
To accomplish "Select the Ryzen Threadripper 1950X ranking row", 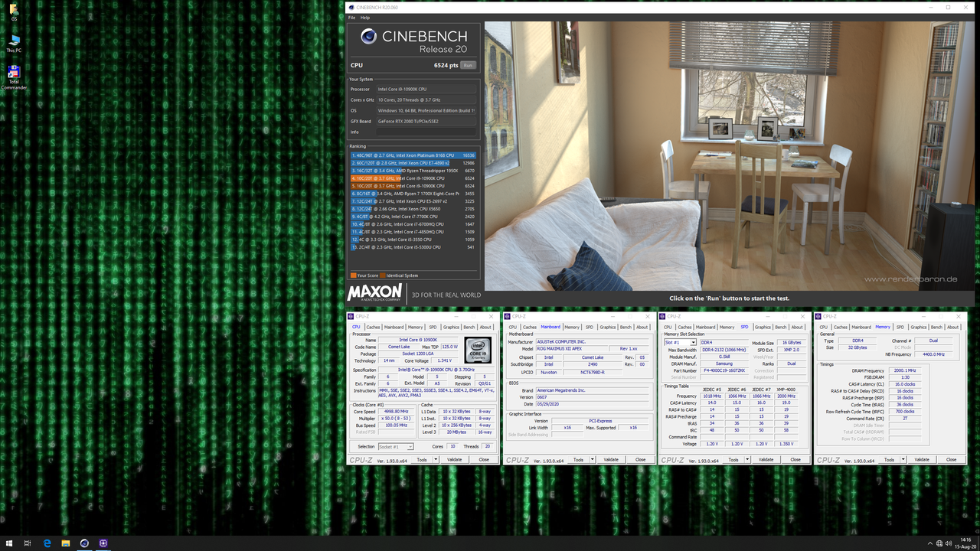I will pyautogui.click(x=413, y=171).
